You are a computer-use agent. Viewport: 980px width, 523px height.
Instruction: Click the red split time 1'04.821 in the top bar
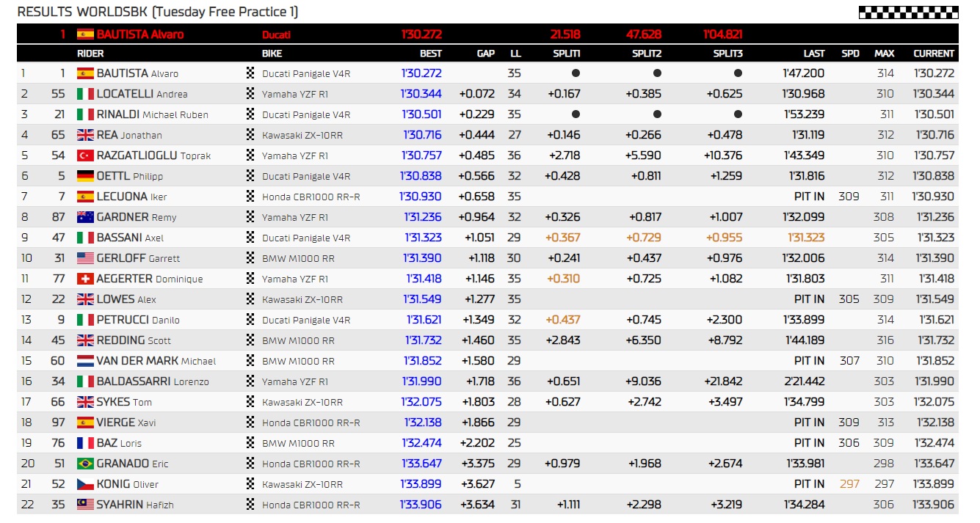coord(723,34)
